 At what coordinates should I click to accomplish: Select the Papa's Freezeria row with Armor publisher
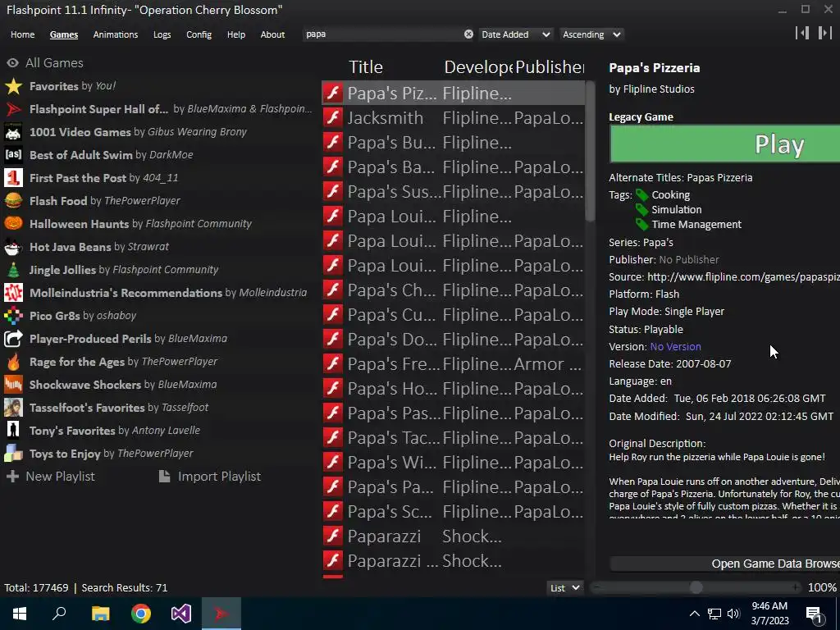(x=453, y=364)
